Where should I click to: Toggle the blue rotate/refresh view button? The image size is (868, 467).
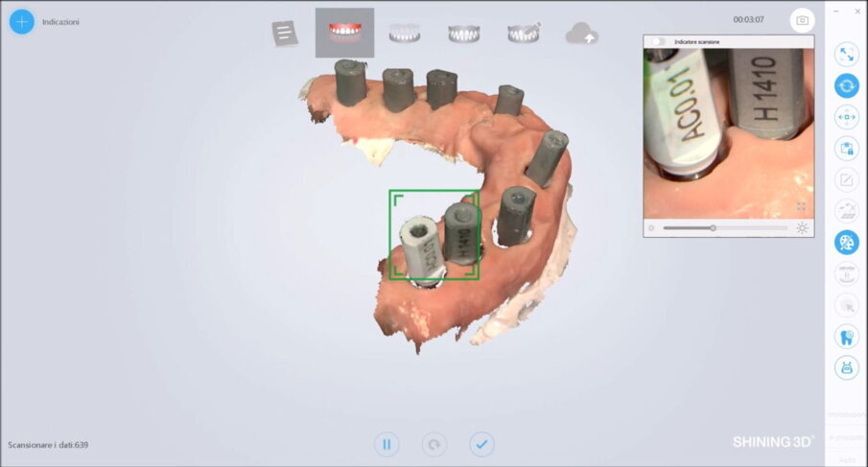(x=846, y=85)
